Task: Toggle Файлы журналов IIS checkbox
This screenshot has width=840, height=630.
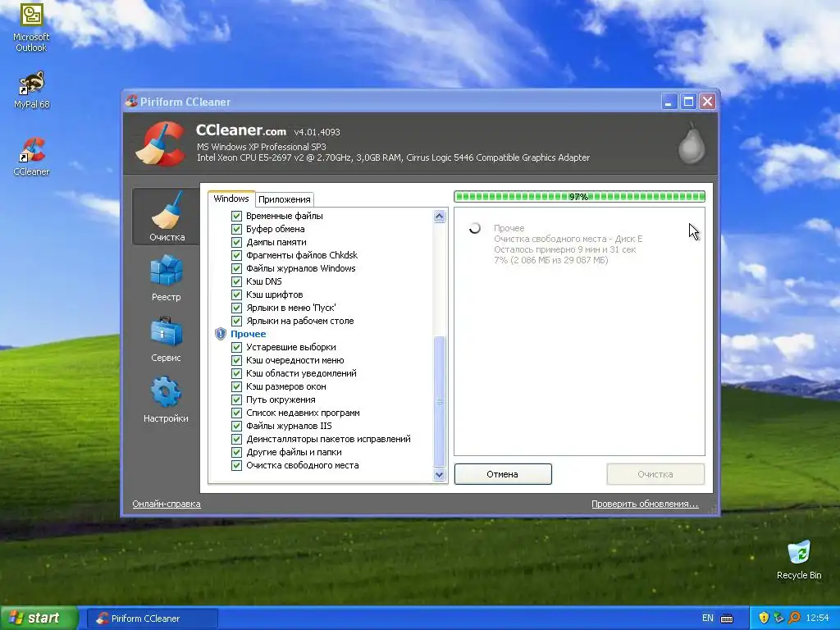Action: tap(236, 426)
